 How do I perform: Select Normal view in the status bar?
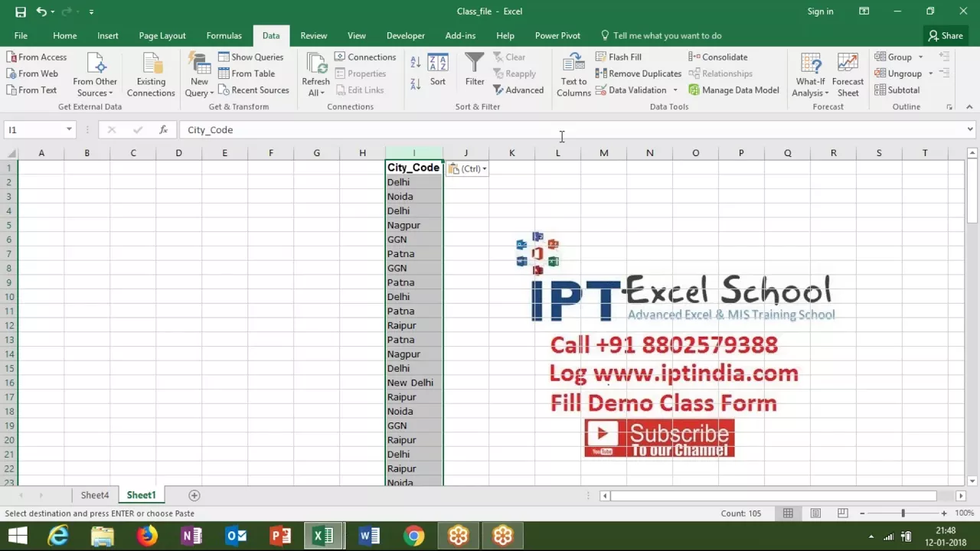tap(788, 514)
